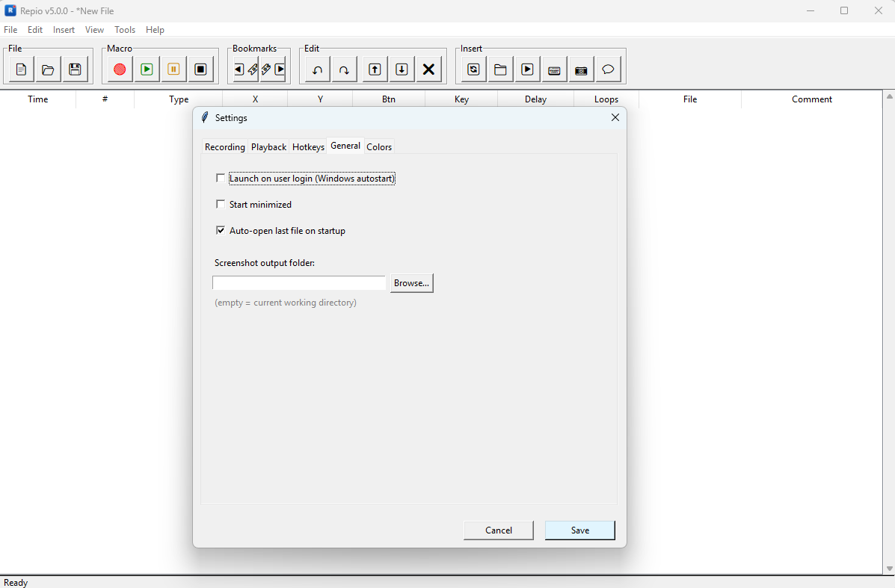
Task: Delete the selected macro row
Action: point(428,69)
